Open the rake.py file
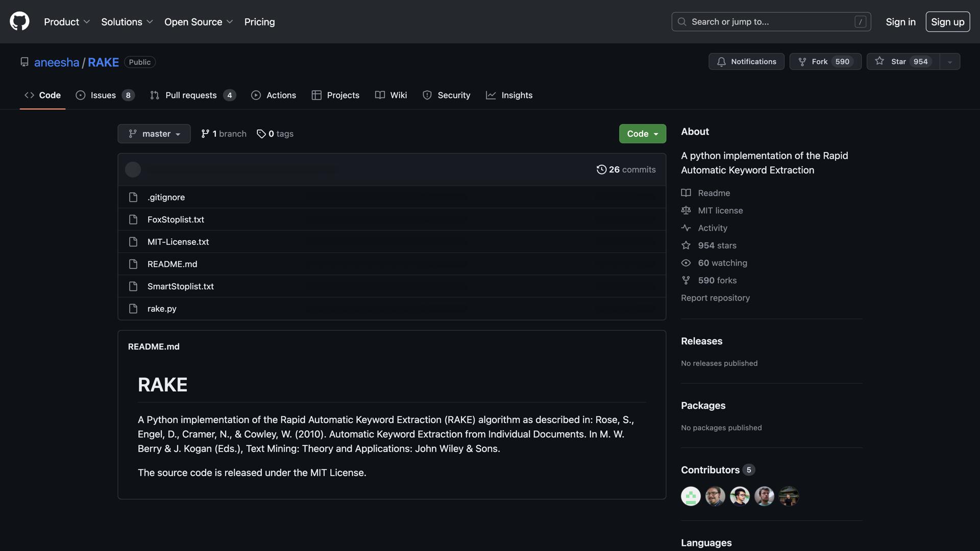Image resolution: width=980 pixels, height=551 pixels. coord(162,309)
